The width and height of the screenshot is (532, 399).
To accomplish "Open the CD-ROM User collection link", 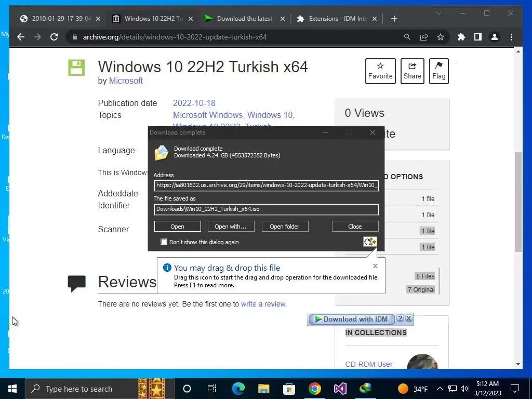I will point(369,364).
